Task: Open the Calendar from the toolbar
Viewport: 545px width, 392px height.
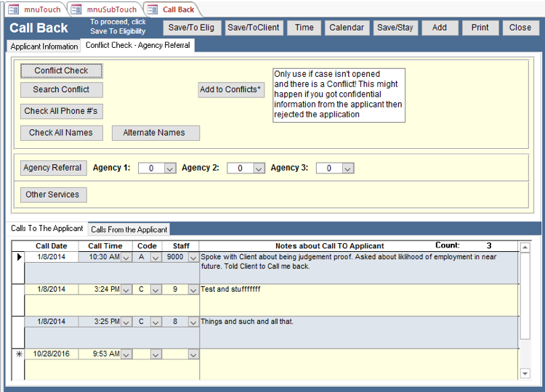Action: [x=346, y=28]
